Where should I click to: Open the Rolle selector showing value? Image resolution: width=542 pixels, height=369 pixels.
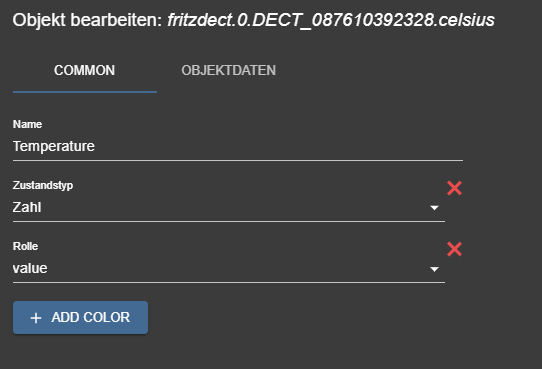coord(229,269)
